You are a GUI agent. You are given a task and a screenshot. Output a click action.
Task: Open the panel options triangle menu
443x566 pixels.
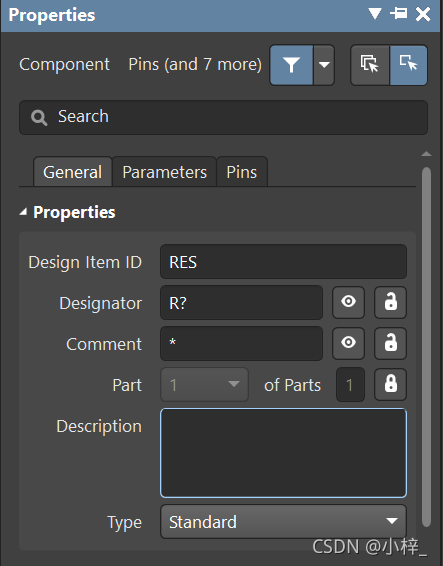coord(375,14)
